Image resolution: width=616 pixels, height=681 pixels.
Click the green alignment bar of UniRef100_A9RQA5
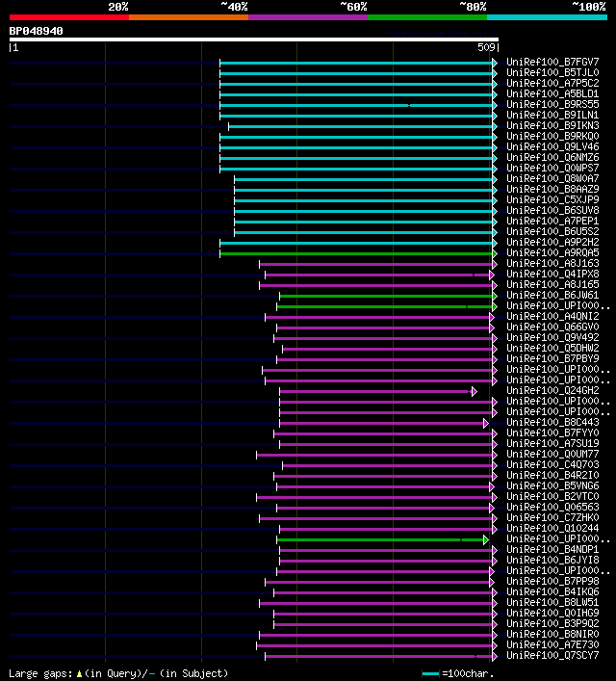pos(356,253)
